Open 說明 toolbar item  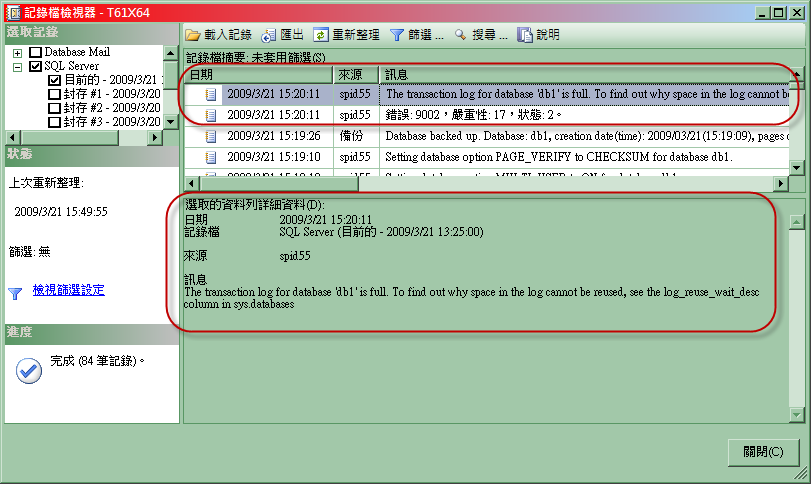click(x=538, y=35)
